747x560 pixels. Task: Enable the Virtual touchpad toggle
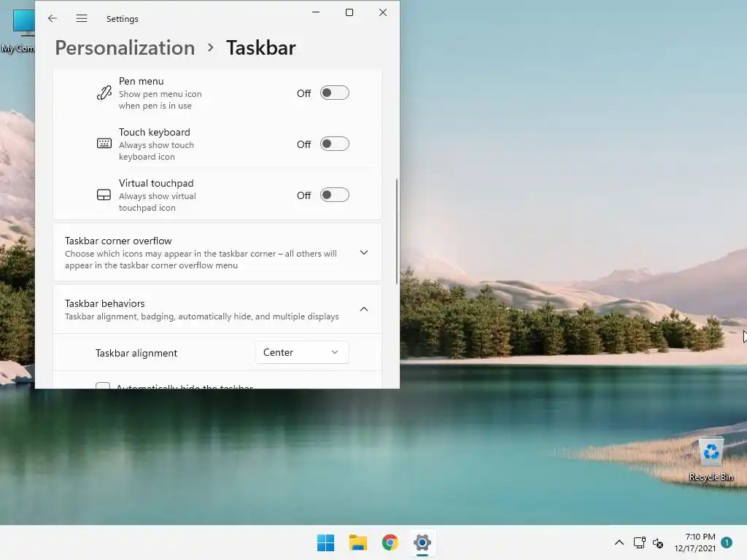(x=334, y=195)
